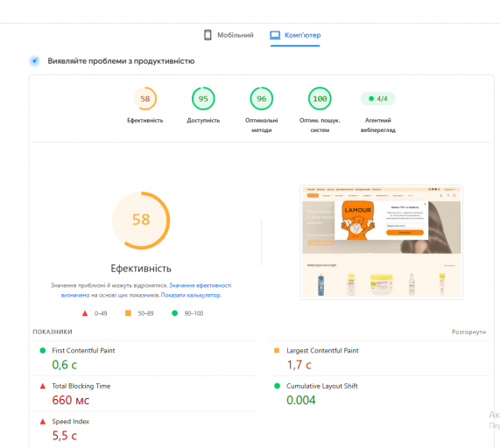Image resolution: width=500 pixels, height=448 pixels.
Task: Click the Total Blocking Time metric label
Action: 81,386
